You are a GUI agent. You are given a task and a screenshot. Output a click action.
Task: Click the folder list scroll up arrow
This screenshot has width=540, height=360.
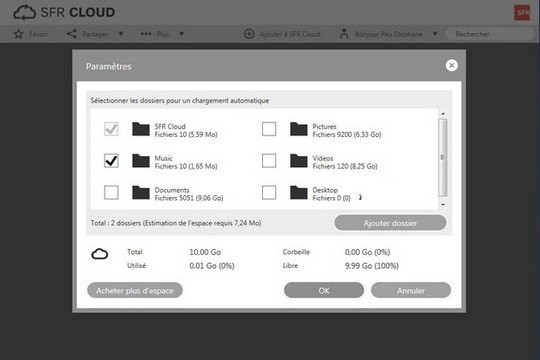(443, 114)
